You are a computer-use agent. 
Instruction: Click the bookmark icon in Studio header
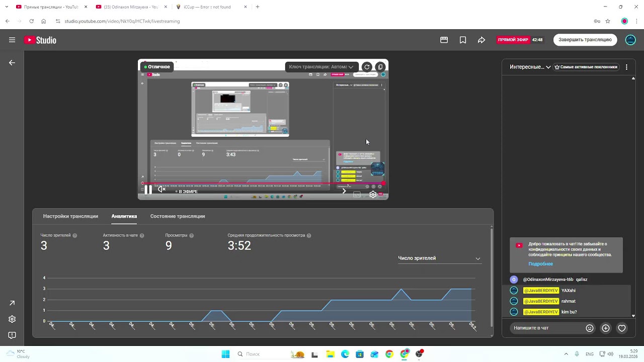463,40
